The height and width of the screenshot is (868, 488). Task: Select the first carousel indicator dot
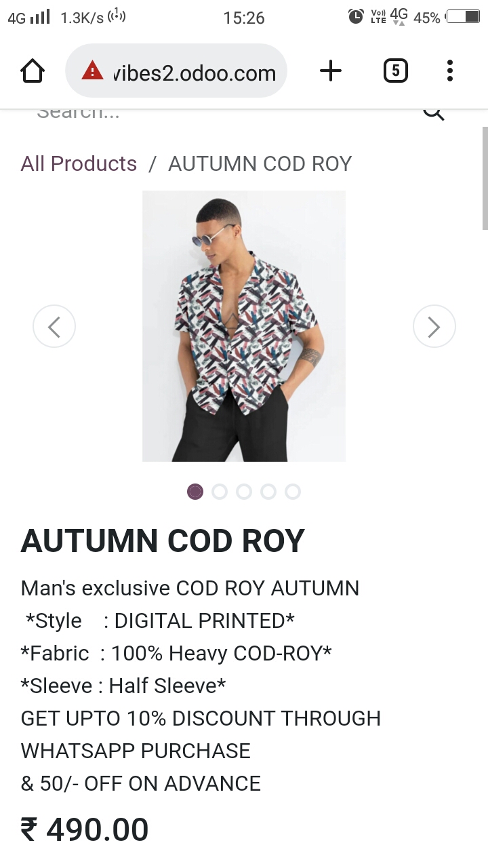click(195, 492)
